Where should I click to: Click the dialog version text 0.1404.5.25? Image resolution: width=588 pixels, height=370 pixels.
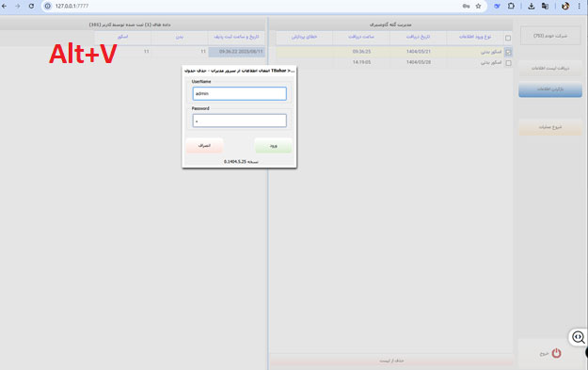click(x=241, y=162)
